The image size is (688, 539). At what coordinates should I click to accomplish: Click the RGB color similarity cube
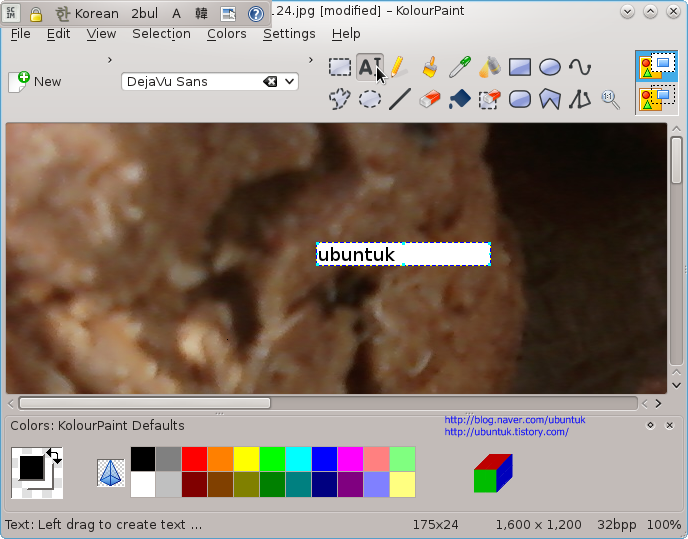[493, 473]
